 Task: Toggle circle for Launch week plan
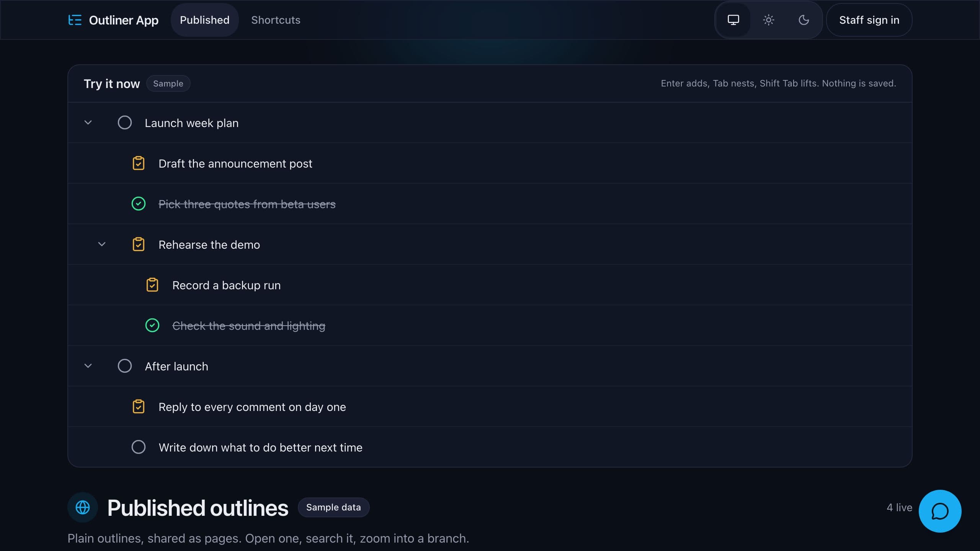coord(125,123)
